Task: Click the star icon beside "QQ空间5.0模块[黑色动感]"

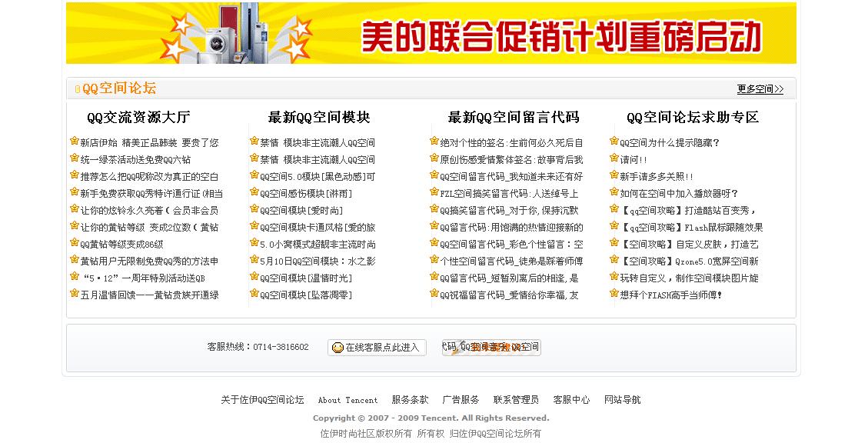Action: click(254, 175)
